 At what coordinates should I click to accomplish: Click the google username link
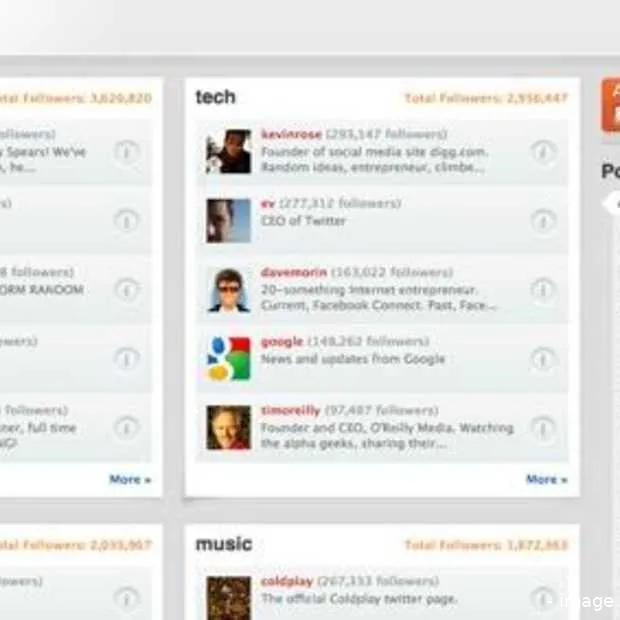tap(282, 341)
